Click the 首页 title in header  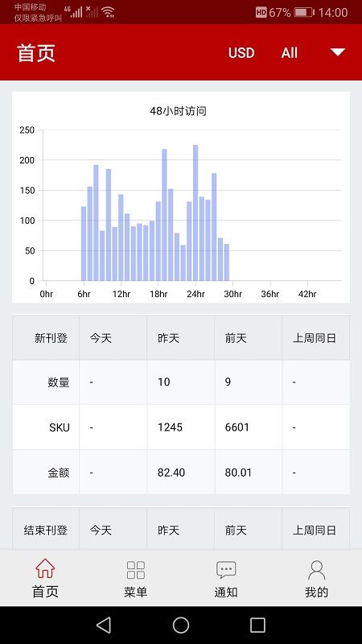tap(36, 53)
